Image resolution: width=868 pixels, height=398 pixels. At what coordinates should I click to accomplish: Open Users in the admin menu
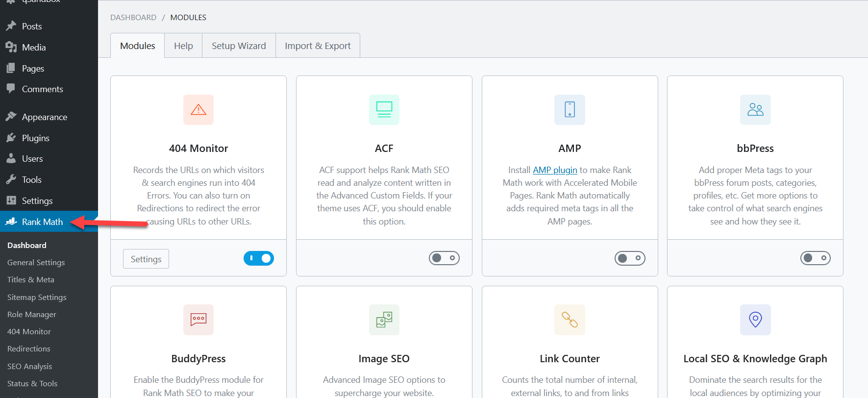(x=49, y=158)
